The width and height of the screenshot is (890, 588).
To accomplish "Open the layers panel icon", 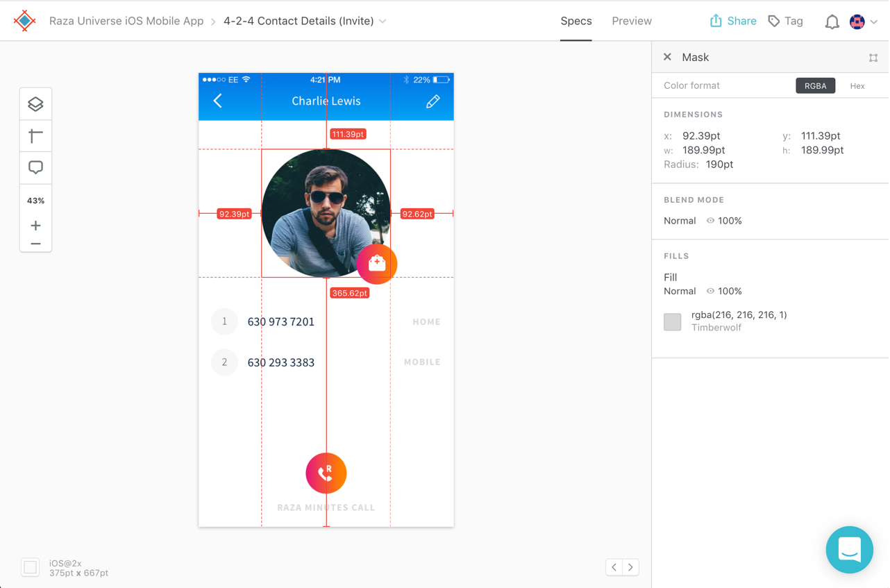I will (x=35, y=104).
